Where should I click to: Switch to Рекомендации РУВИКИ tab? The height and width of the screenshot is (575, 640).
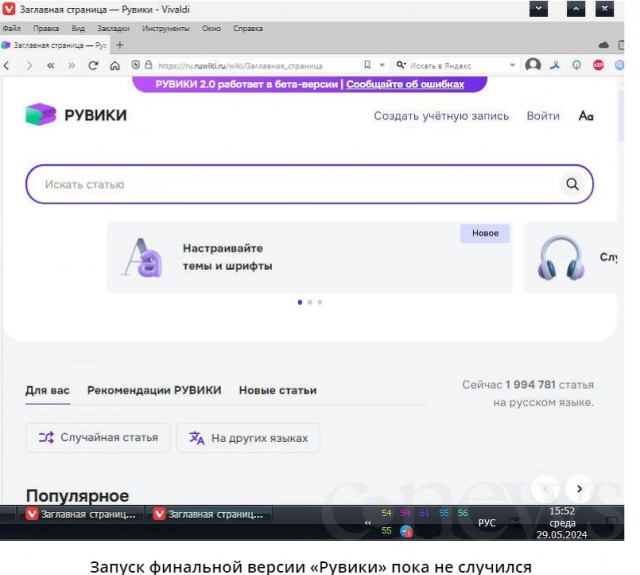[154, 390]
